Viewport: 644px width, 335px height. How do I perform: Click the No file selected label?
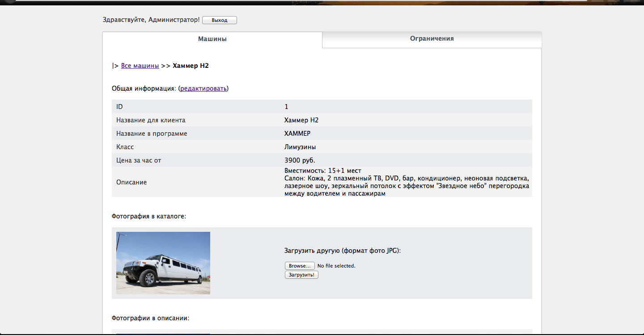click(x=337, y=265)
